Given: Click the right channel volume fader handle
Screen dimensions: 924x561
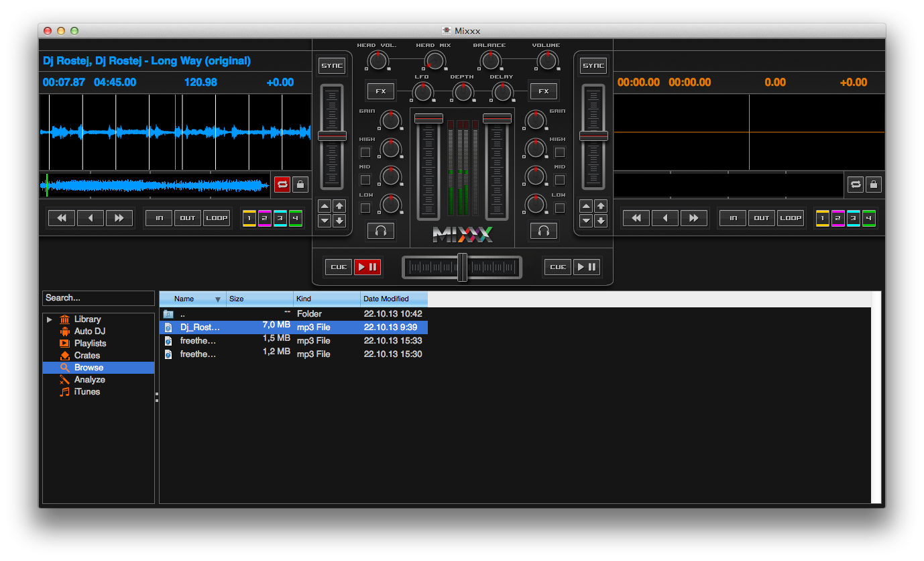Looking at the screenshot, I should click(x=497, y=118).
